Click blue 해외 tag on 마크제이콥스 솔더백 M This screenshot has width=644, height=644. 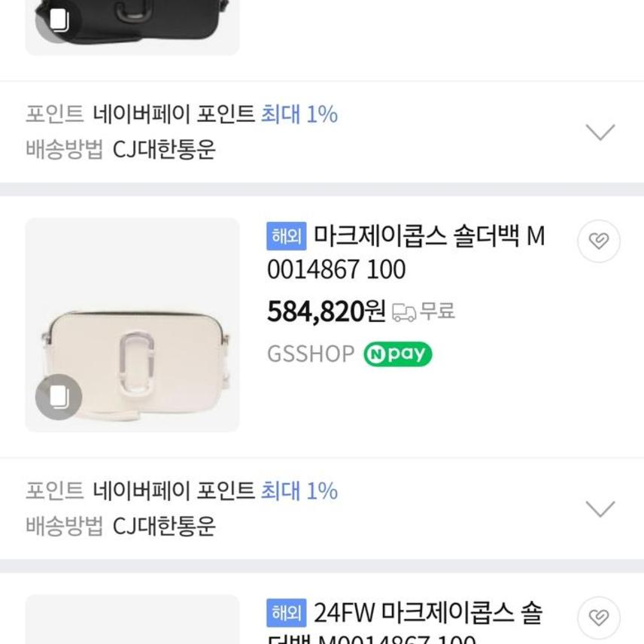pyautogui.click(x=286, y=237)
